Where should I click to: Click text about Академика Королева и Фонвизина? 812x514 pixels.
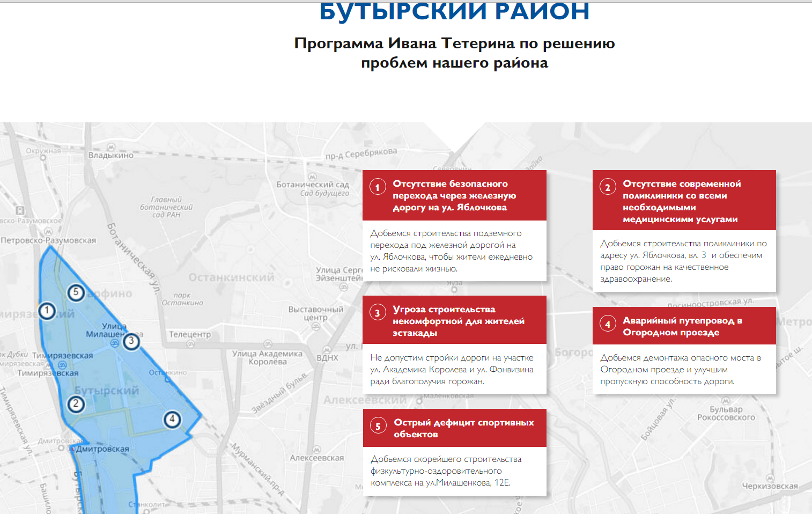point(452,369)
